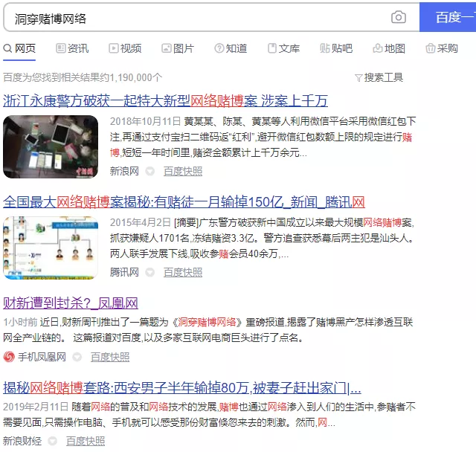Click the 知道 question-mark icon
Image resolution: width=476 pixels, height=452 pixels.
(x=219, y=48)
